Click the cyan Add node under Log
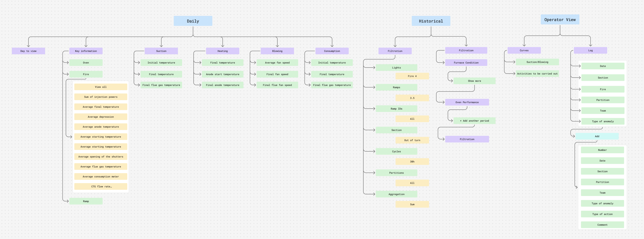Screen dimensions: 644x239 coord(597,136)
